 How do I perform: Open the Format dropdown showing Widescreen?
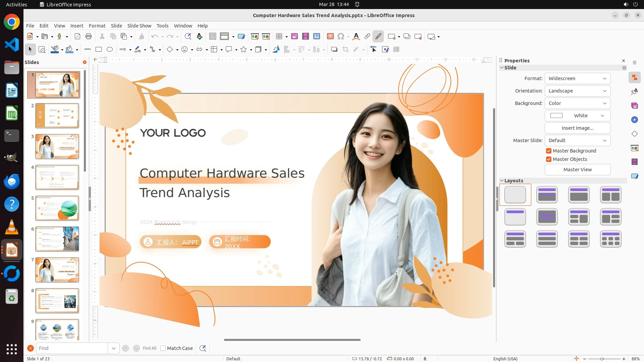tap(577, 78)
